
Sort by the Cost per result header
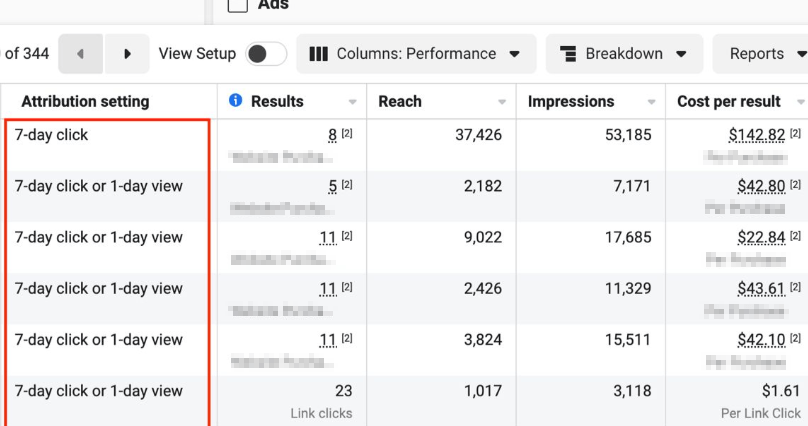click(727, 101)
